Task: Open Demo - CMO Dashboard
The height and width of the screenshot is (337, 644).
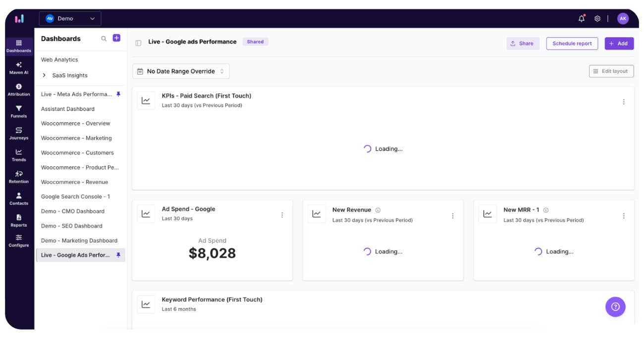Action: click(73, 211)
